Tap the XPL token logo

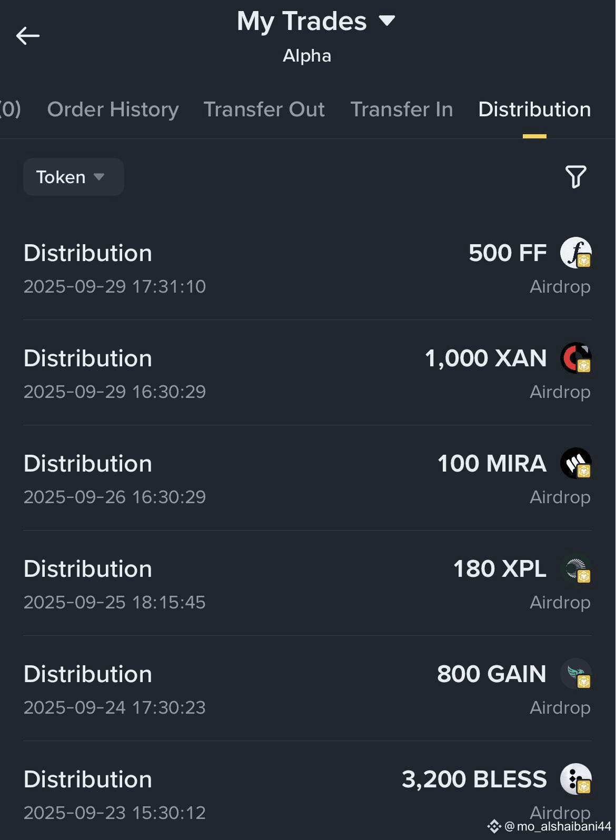pyautogui.click(x=575, y=568)
